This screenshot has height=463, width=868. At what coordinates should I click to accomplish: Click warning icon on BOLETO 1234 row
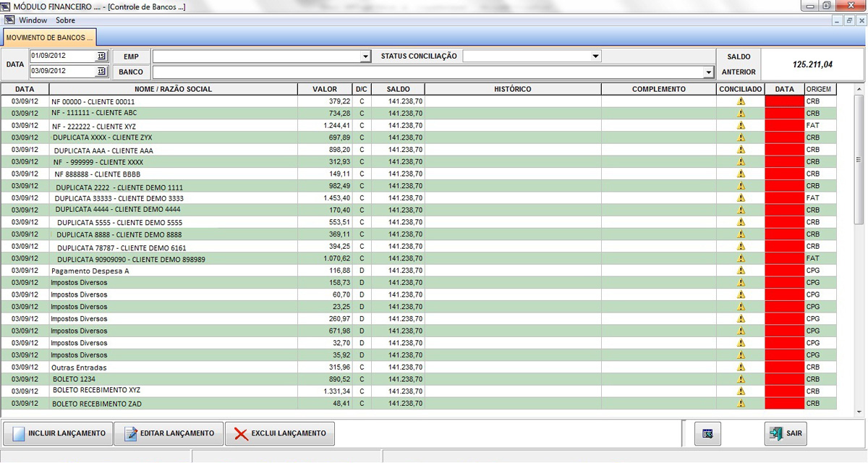coord(741,379)
